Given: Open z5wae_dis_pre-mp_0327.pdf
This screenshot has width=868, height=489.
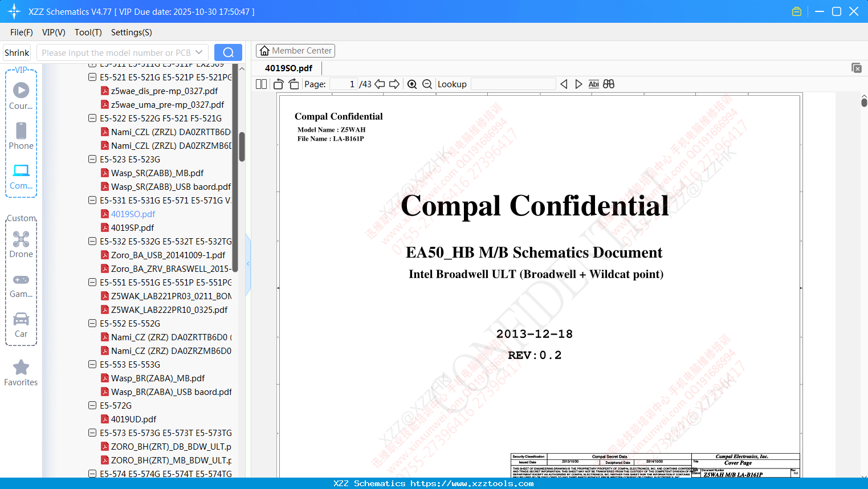Looking at the screenshot, I should click(164, 91).
